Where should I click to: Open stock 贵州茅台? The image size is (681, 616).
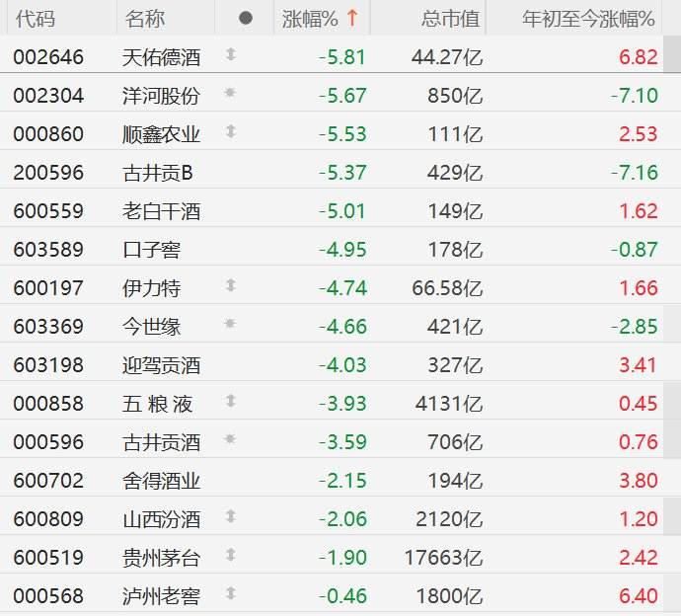(x=161, y=558)
